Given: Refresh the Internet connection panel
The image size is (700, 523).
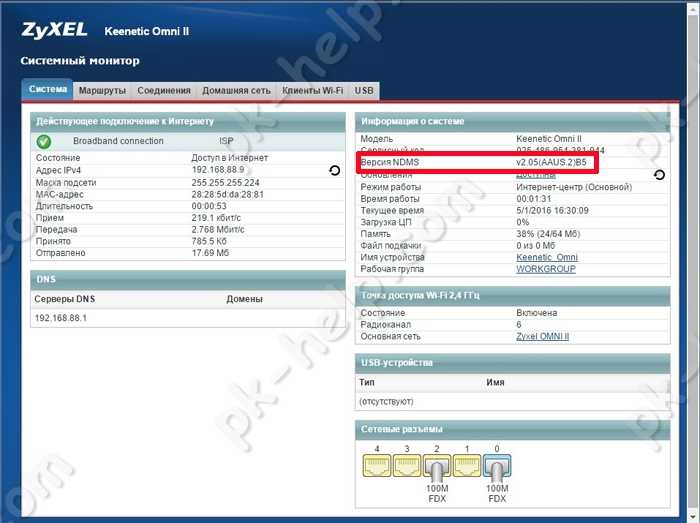Looking at the screenshot, I should 334,170.
